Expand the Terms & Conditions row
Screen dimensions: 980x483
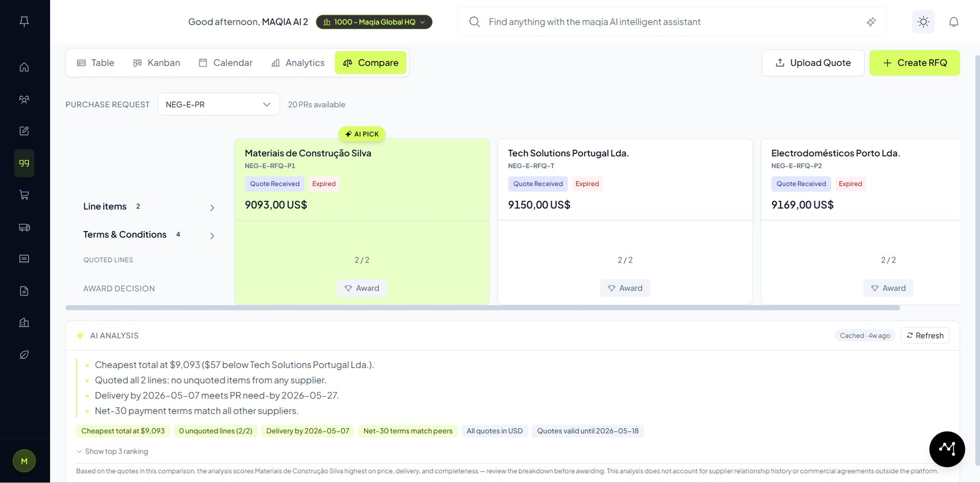[149, 235]
